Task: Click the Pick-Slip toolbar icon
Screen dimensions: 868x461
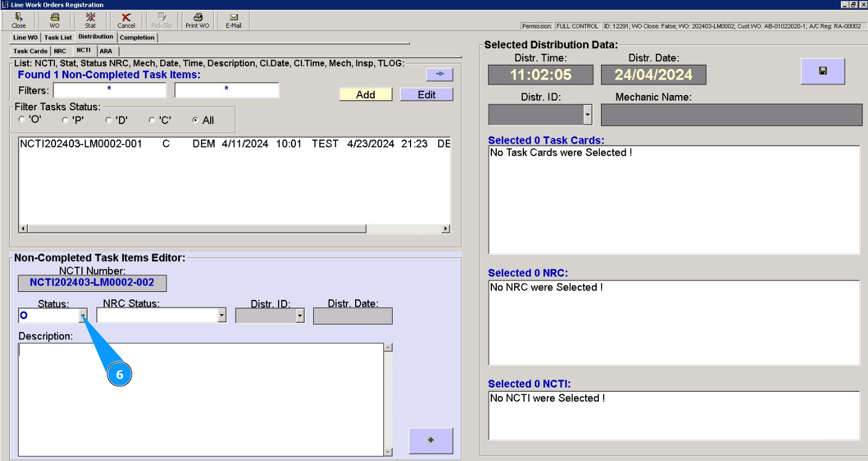Action: (162, 20)
